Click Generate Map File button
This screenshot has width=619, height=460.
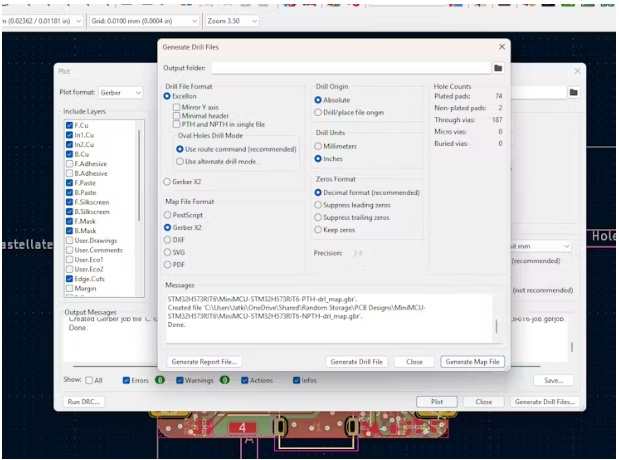pos(473,362)
